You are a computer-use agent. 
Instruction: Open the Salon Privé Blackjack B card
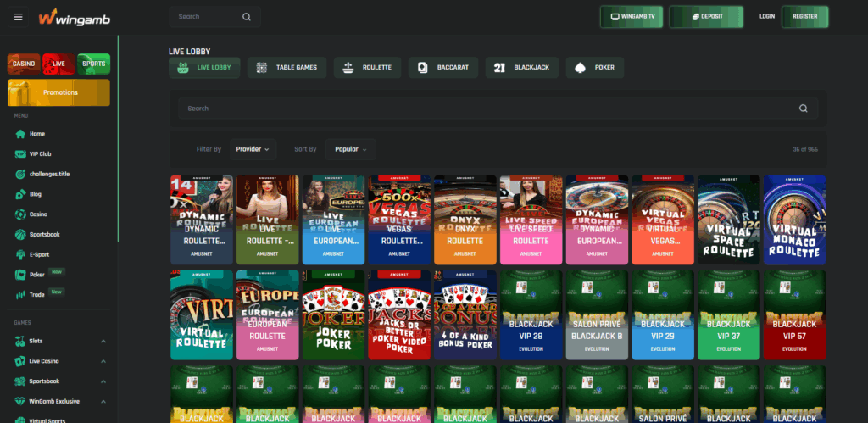597,315
